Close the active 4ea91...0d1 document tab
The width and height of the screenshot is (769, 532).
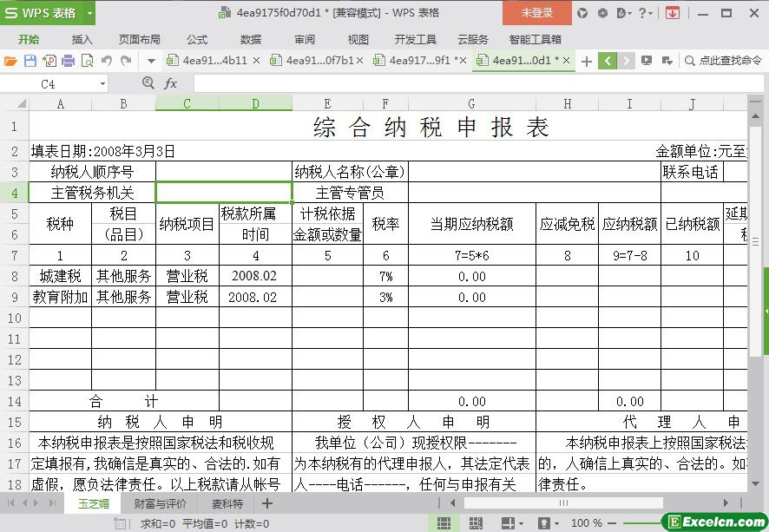click(567, 61)
